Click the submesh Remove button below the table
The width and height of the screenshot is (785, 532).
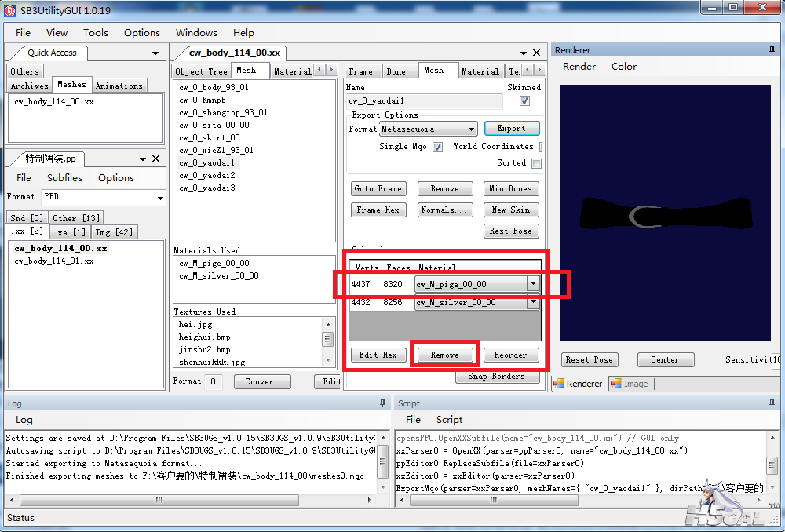444,355
